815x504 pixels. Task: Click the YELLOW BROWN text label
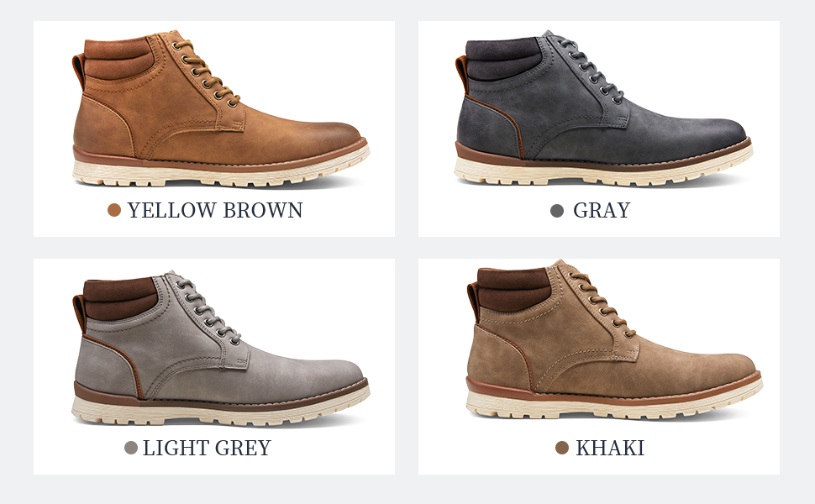(x=215, y=211)
